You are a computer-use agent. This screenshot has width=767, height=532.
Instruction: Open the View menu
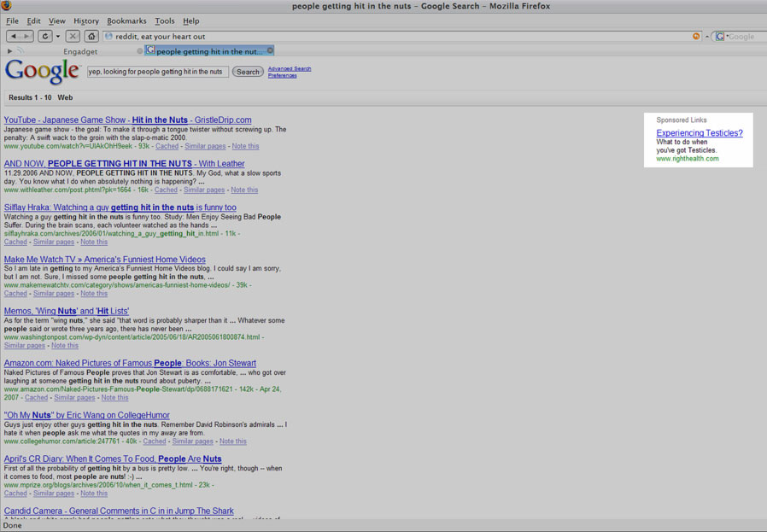pyautogui.click(x=56, y=21)
